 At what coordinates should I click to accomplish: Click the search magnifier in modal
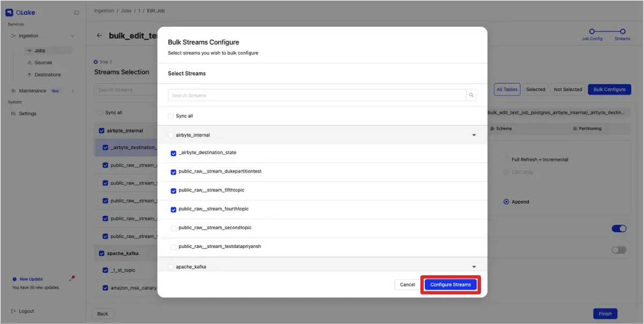coord(471,95)
